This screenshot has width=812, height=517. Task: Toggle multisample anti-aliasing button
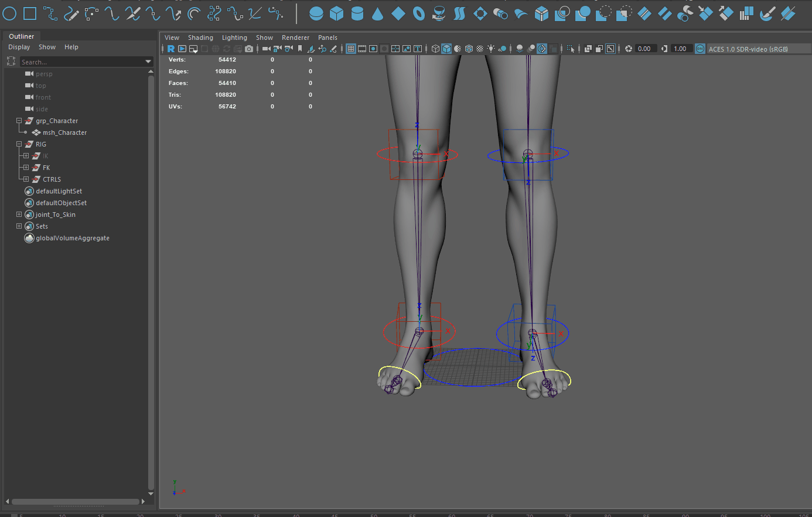pos(542,49)
